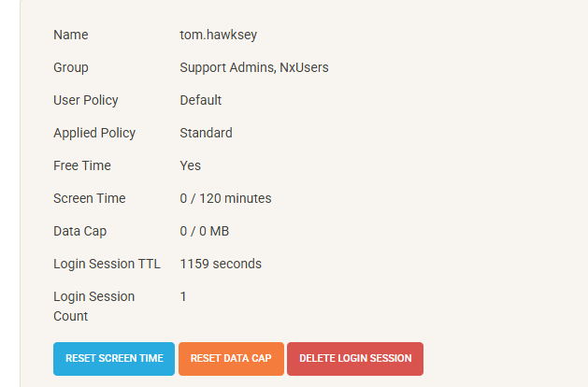588x387 pixels.
Task: Select the 0 / 120 minutes value
Action: coord(226,198)
